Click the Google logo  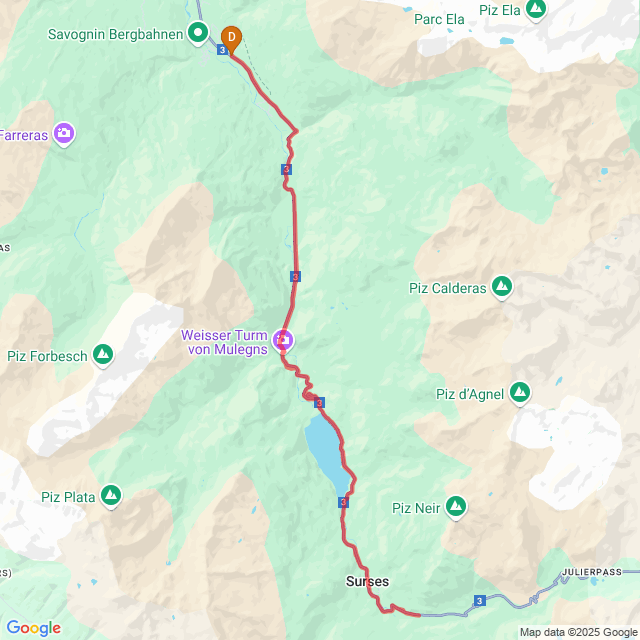pyautogui.click(x=33, y=628)
